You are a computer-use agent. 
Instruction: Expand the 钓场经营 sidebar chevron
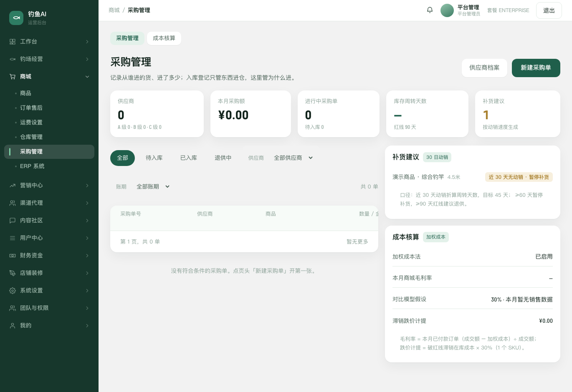(87, 59)
